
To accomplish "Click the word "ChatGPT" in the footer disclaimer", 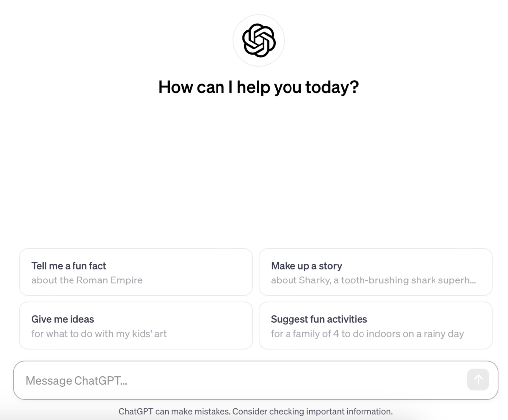I will point(136,411).
